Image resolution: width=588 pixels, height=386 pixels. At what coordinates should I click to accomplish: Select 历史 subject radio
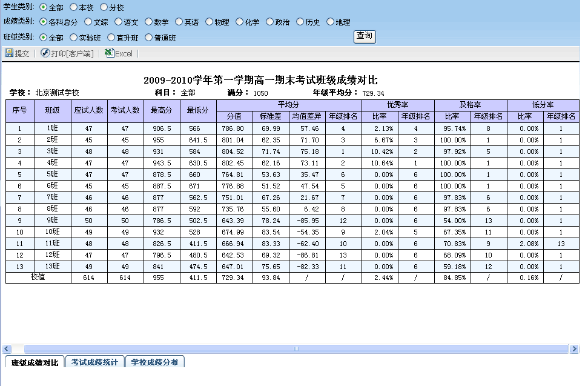300,22
